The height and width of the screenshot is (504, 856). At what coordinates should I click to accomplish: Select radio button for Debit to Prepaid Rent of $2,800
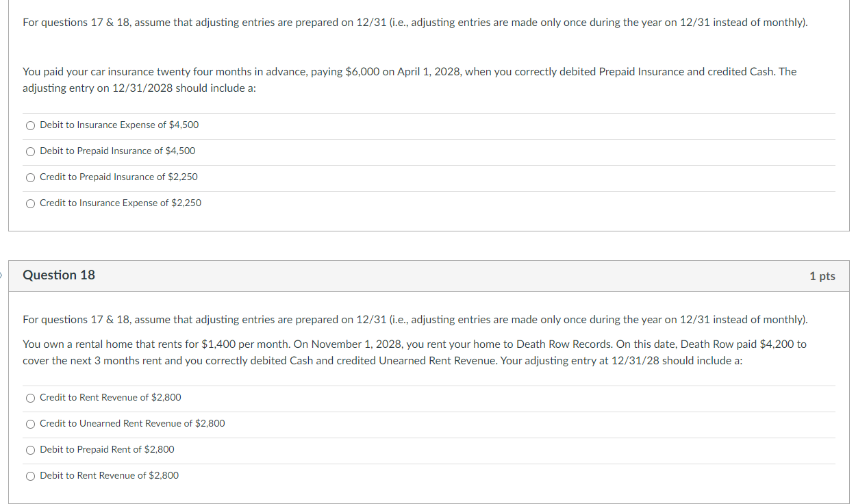point(30,450)
